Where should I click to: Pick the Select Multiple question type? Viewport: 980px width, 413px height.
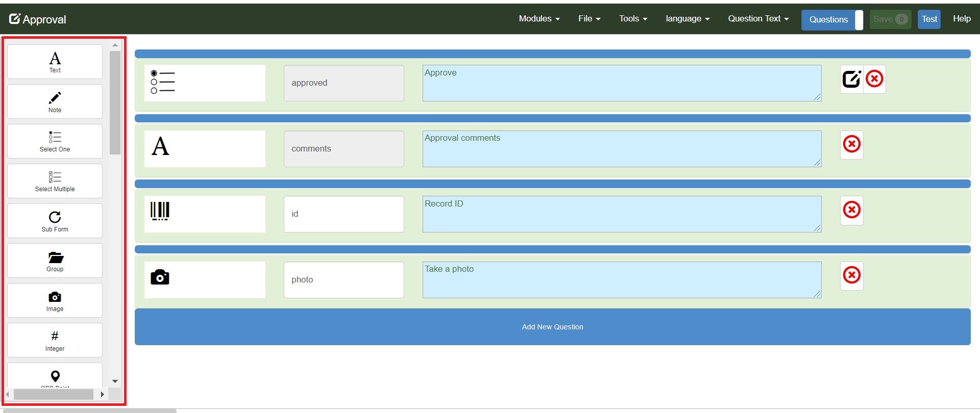(x=55, y=181)
